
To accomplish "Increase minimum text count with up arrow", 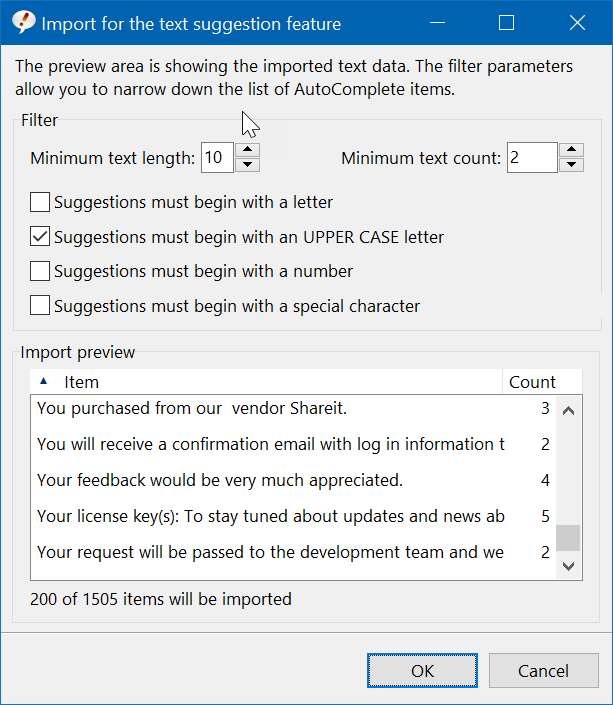I will tap(571, 150).
